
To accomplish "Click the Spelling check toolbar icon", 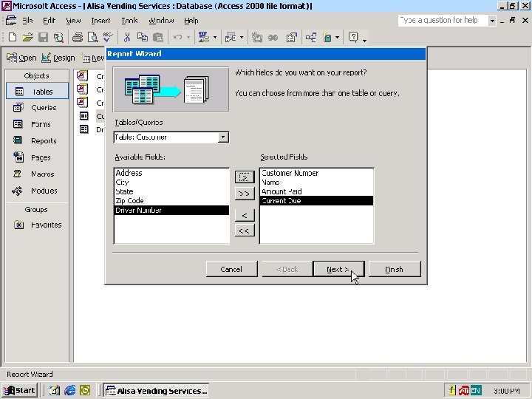I will point(108,37).
